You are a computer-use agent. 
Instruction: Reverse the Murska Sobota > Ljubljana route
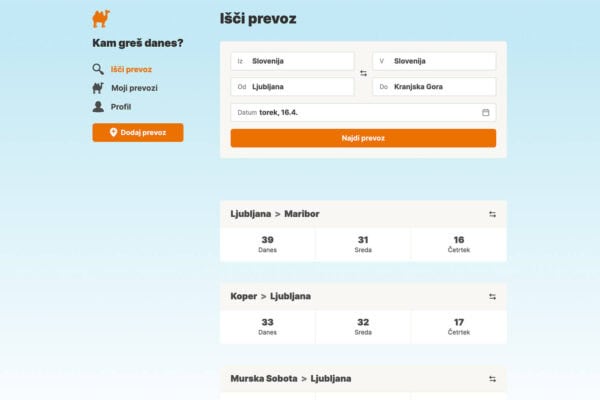point(492,379)
